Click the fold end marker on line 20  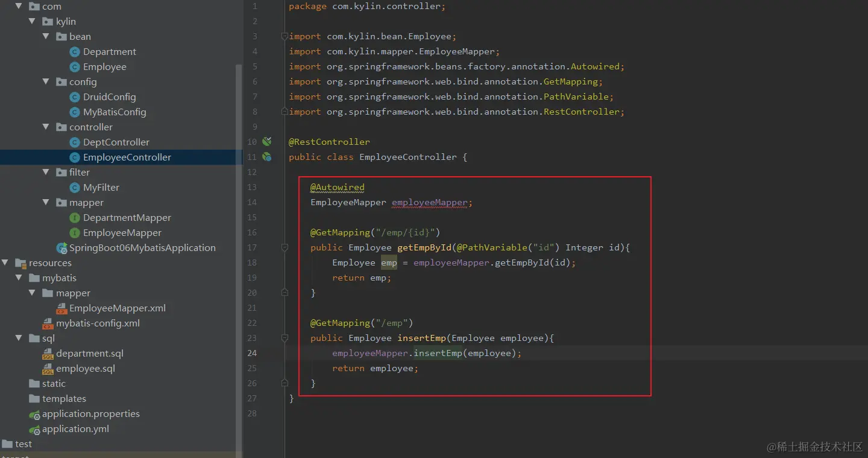click(285, 293)
